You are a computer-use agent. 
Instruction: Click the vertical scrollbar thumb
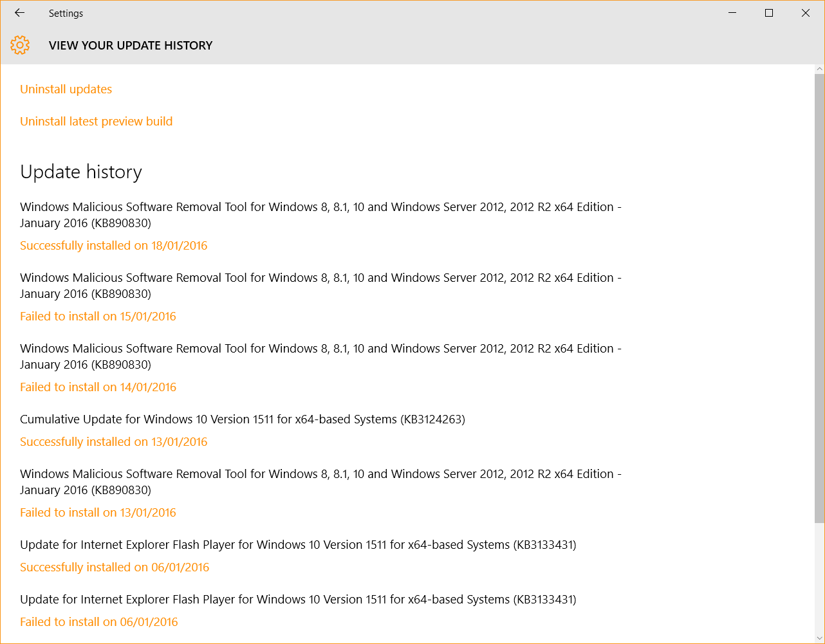click(819, 298)
